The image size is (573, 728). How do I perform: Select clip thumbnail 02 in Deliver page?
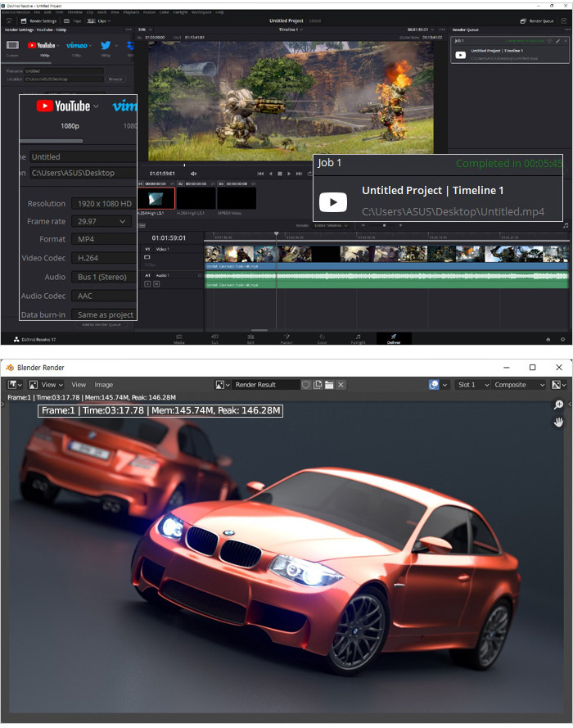click(x=196, y=199)
